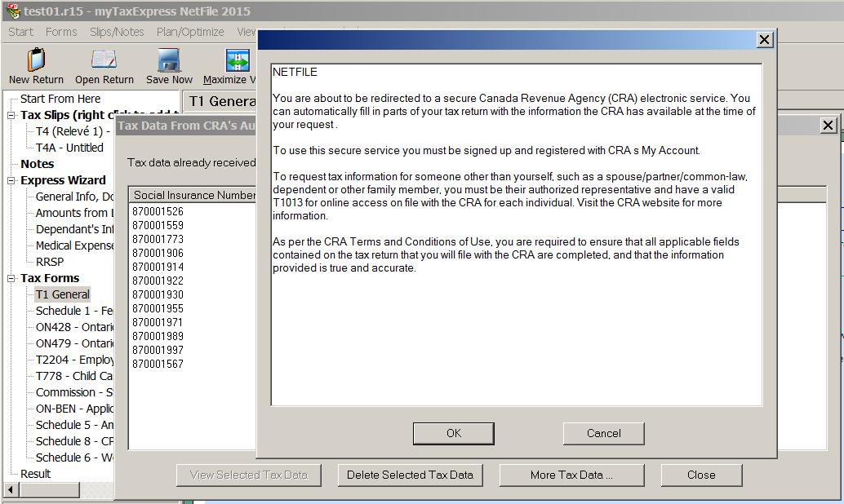The width and height of the screenshot is (844, 504).
Task: Select SIN 870001906 row
Action: [158, 254]
